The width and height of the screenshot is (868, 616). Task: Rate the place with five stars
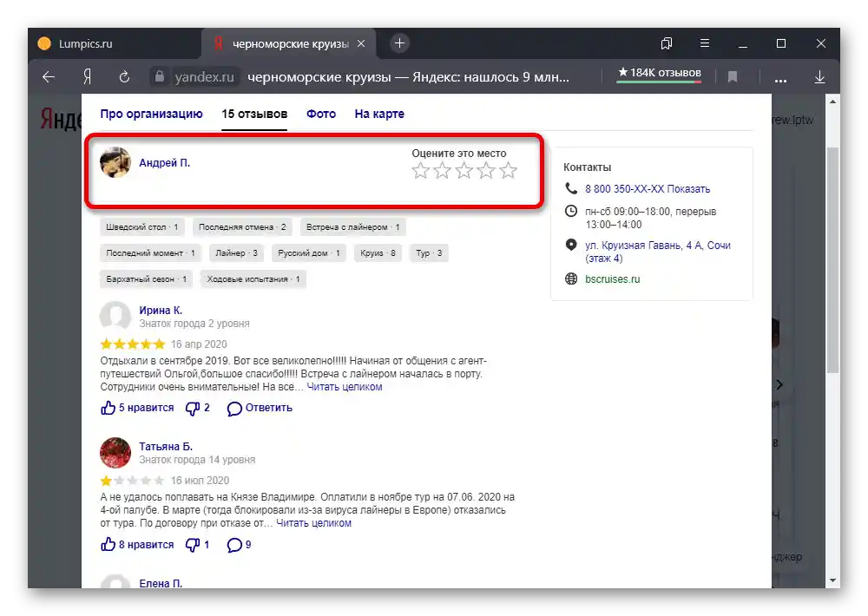(508, 170)
